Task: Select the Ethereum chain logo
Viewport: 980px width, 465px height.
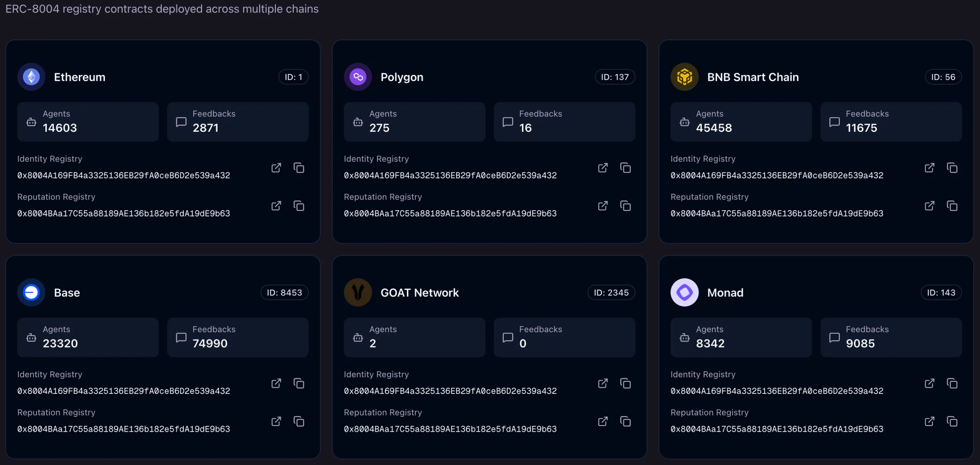Action: (31, 77)
